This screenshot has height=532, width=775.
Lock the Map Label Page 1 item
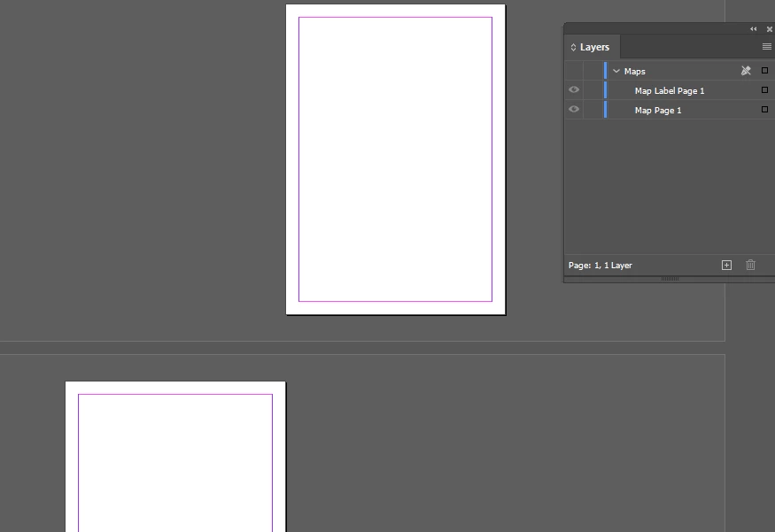(593, 90)
